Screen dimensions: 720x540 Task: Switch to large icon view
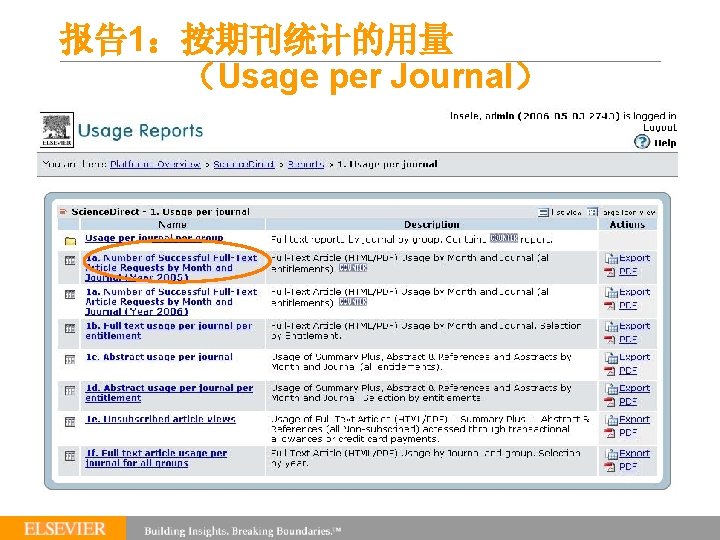click(593, 212)
